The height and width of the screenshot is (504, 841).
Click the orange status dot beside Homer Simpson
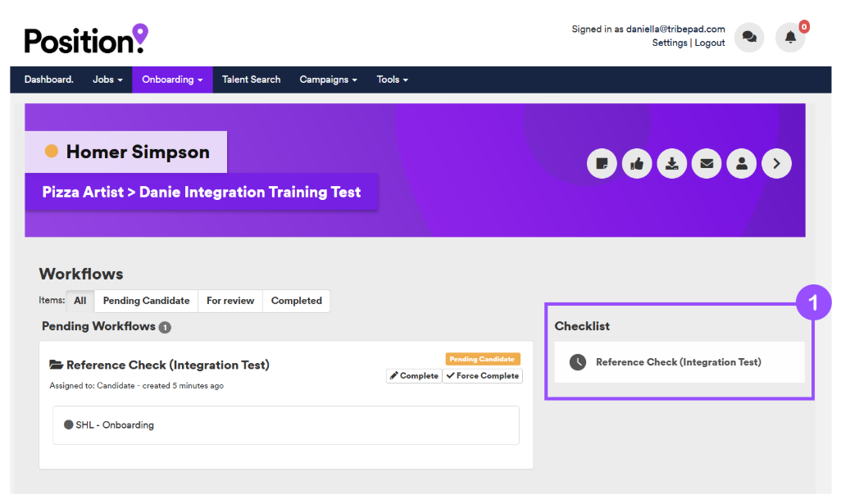52,151
